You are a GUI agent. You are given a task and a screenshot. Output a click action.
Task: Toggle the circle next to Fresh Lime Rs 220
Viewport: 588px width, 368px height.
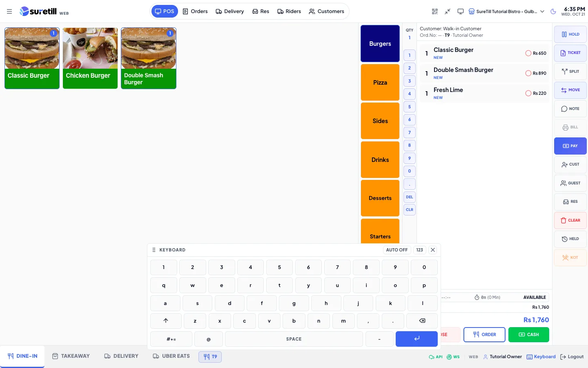point(528,93)
